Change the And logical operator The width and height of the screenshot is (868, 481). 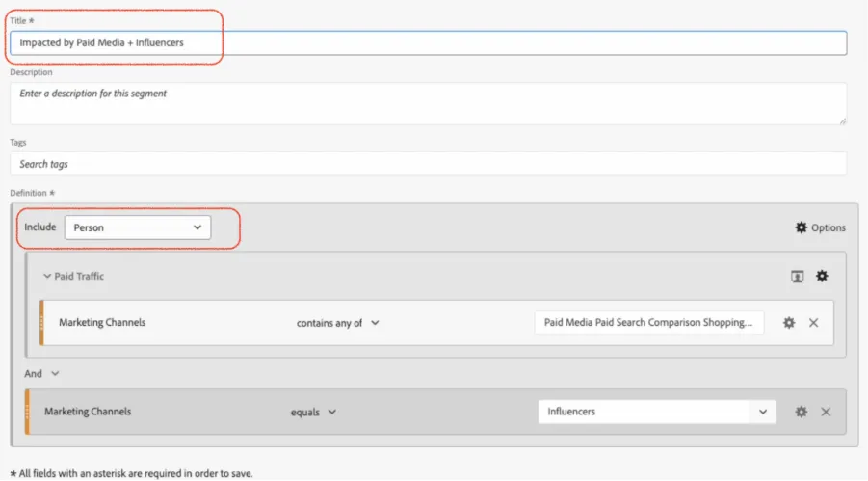41,373
